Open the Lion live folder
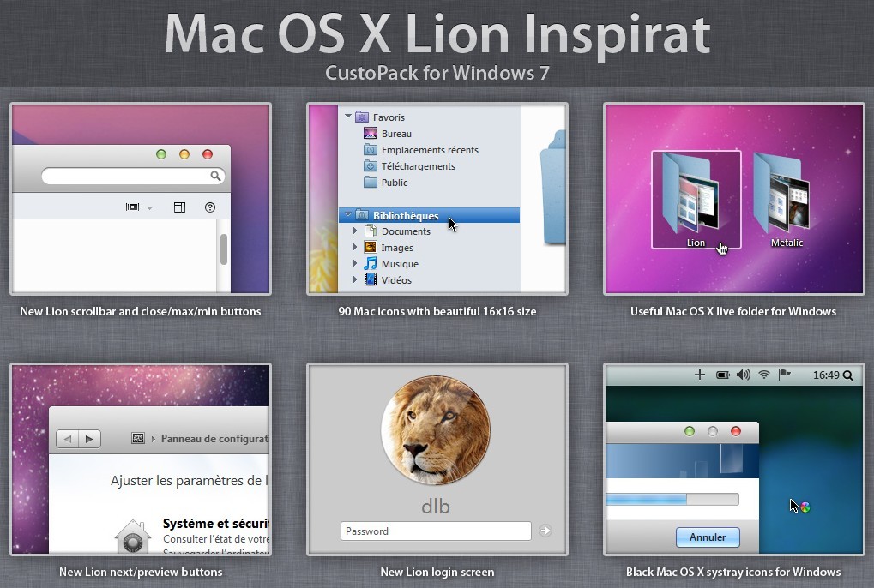 click(x=696, y=200)
